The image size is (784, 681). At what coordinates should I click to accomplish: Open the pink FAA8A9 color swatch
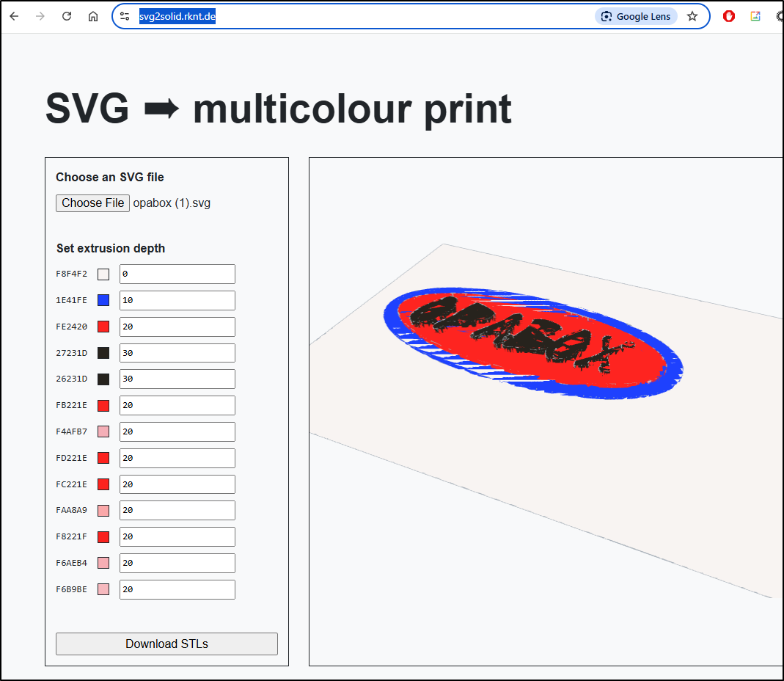click(103, 510)
